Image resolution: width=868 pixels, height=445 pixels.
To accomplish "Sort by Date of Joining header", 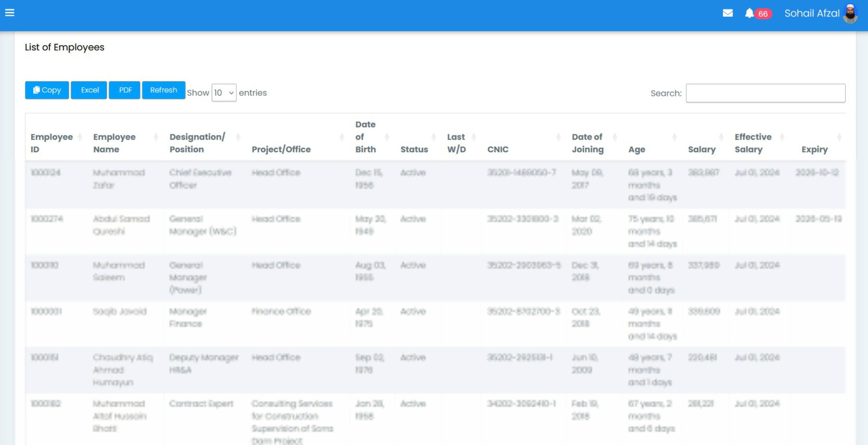I will click(x=587, y=143).
